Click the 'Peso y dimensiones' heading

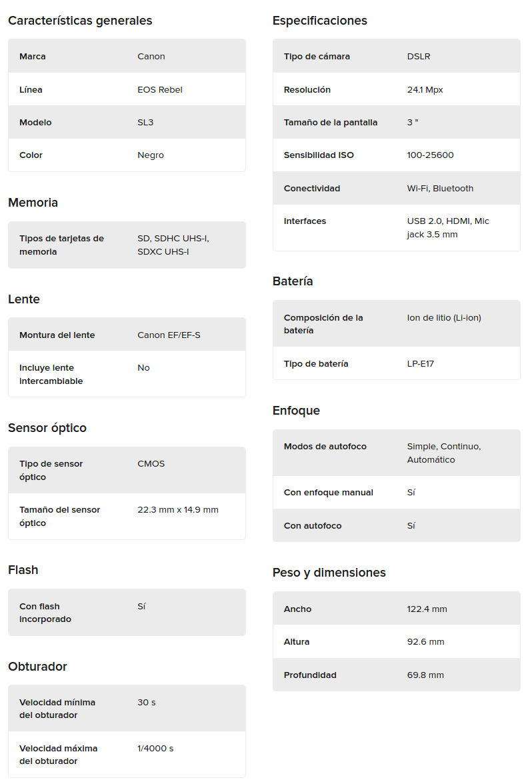[x=329, y=573]
